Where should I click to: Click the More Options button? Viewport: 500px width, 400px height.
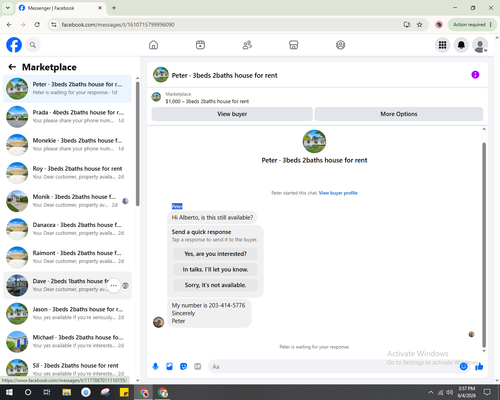point(399,114)
